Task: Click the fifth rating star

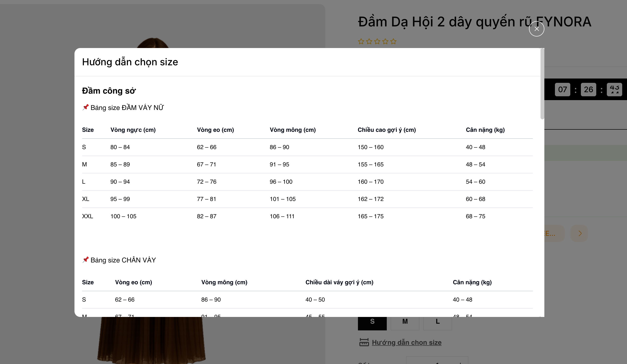Action: coord(393,42)
